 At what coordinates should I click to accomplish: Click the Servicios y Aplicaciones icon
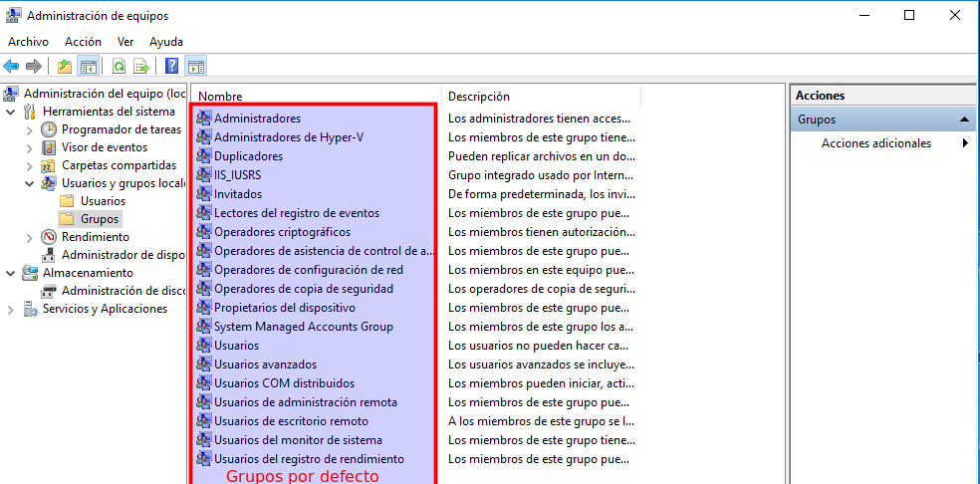pyautogui.click(x=29, y=309)
